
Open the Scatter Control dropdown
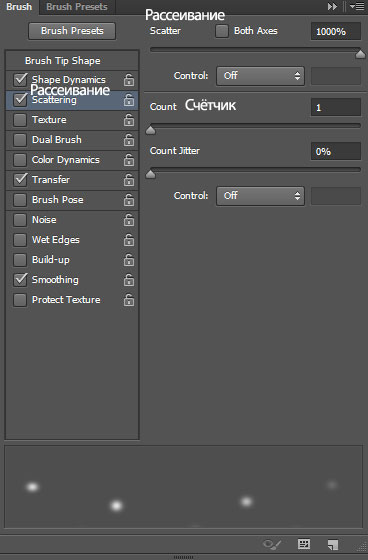click(x=260, y=76)
